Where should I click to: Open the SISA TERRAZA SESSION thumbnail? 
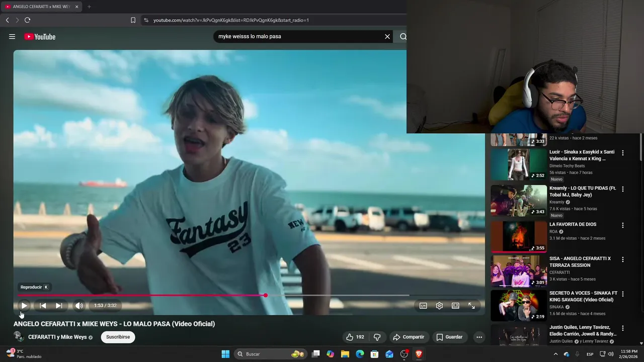[x=518, y=271]
